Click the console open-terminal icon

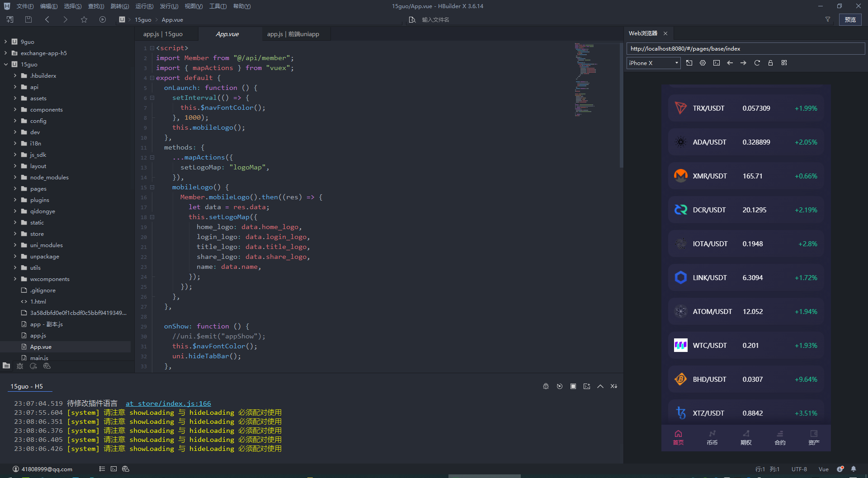pyautogui.click(x=587, y=386)
